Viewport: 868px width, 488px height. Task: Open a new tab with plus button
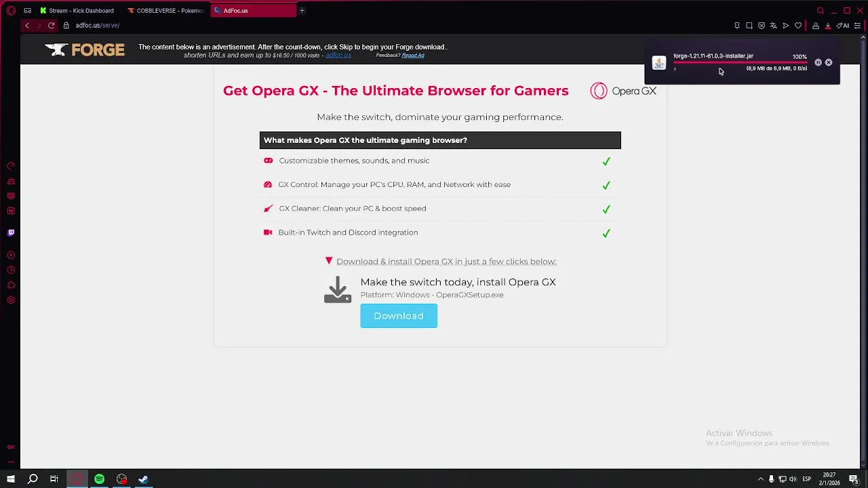tap(302, 11)
